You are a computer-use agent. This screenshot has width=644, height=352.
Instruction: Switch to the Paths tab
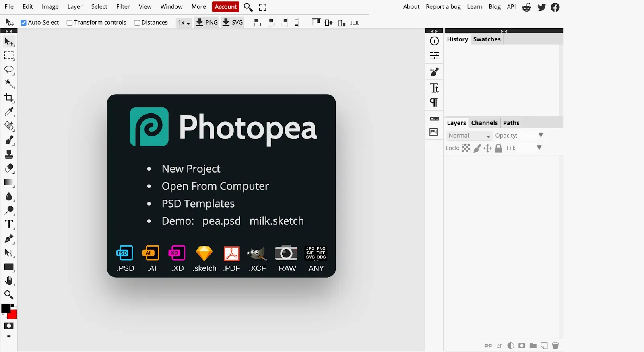pyautogui.click(x=511, y=123)
